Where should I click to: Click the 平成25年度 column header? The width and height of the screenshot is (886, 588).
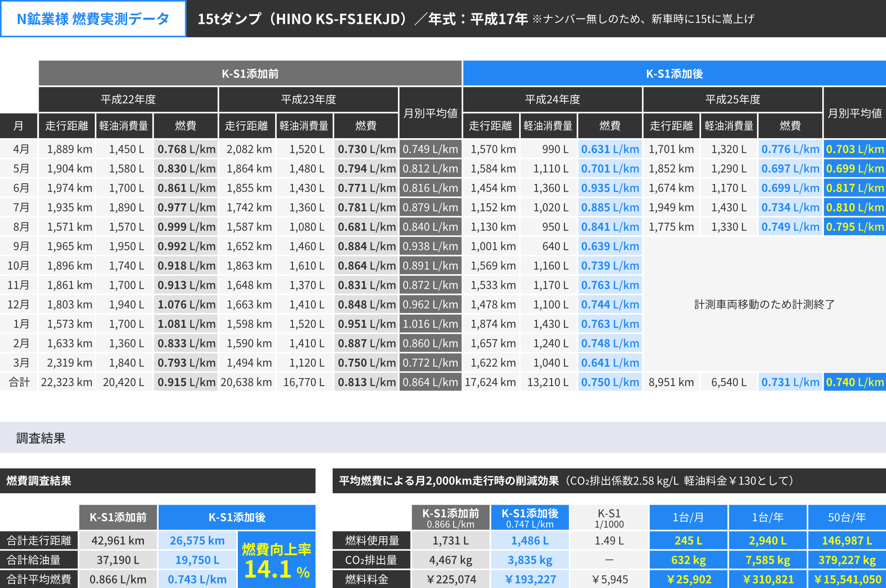tap(732, 99)
